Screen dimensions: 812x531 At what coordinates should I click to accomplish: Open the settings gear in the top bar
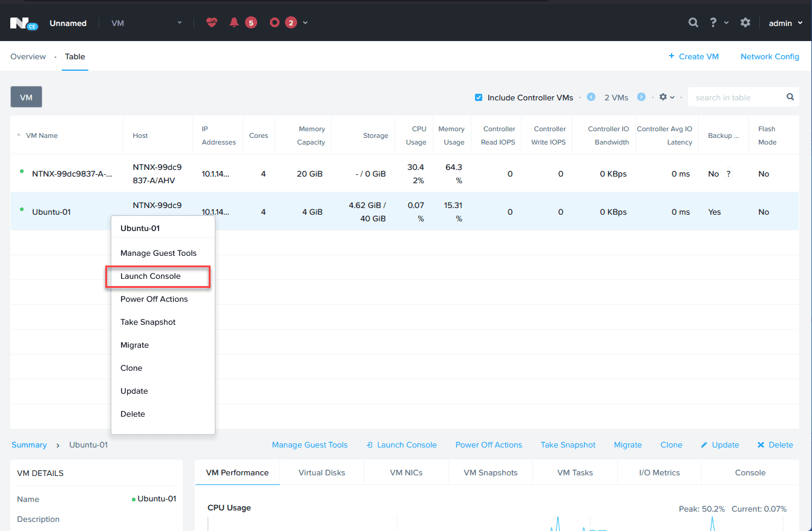(745, 22)
